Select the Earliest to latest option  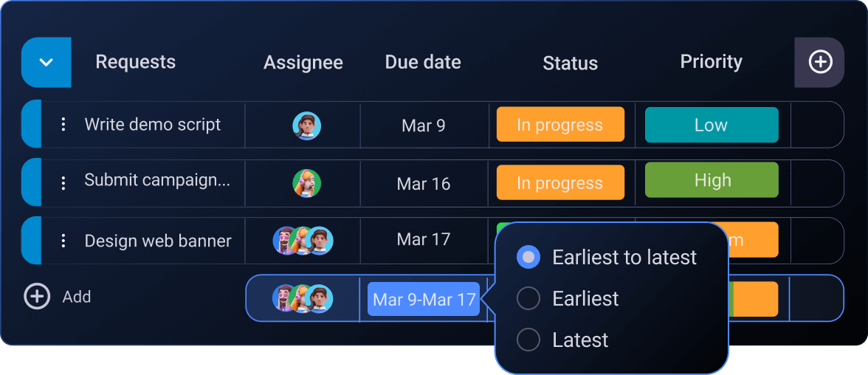(x=528, y=257)
